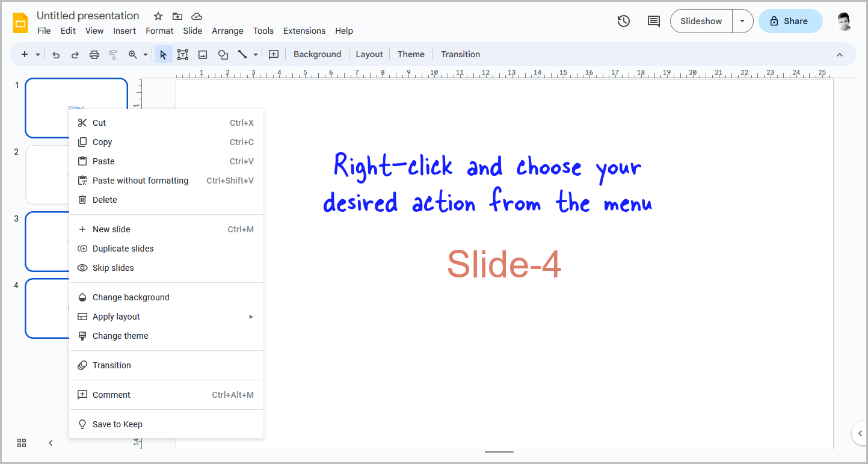868x464 pixels.
Task: Select the Shape tool
Action: click(x=223, y=54)
